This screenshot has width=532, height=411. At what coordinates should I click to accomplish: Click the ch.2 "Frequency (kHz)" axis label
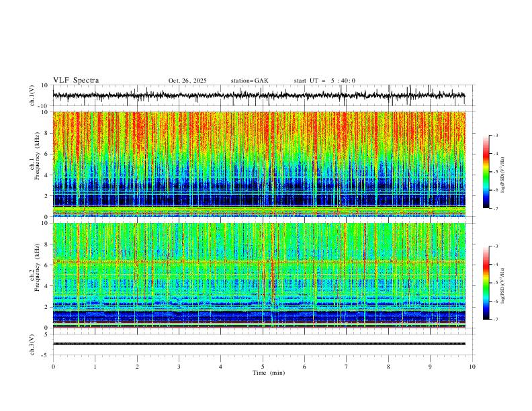click(37, 267)
